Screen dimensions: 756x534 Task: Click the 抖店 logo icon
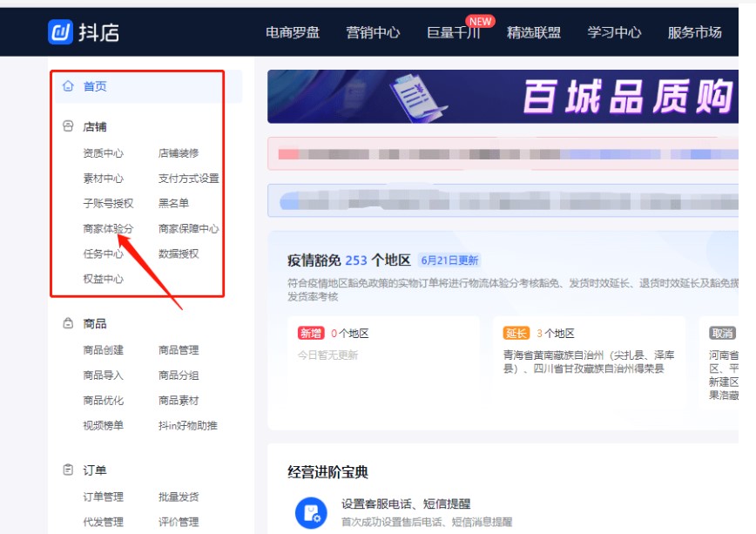coord(60,32)
